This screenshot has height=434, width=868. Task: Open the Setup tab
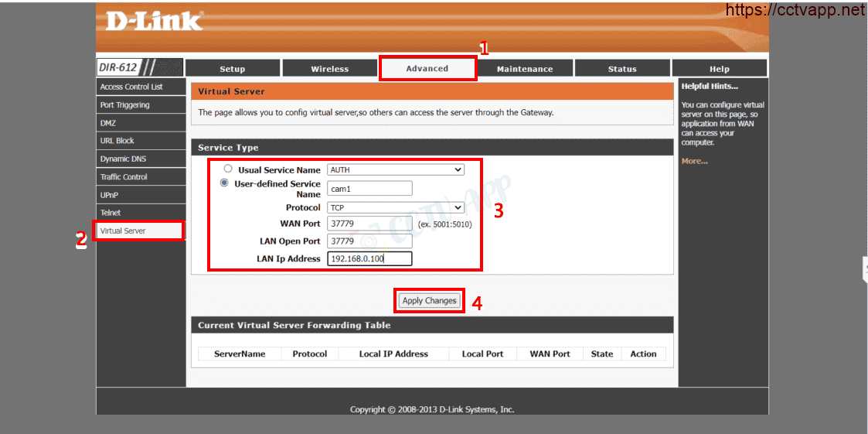232,69
